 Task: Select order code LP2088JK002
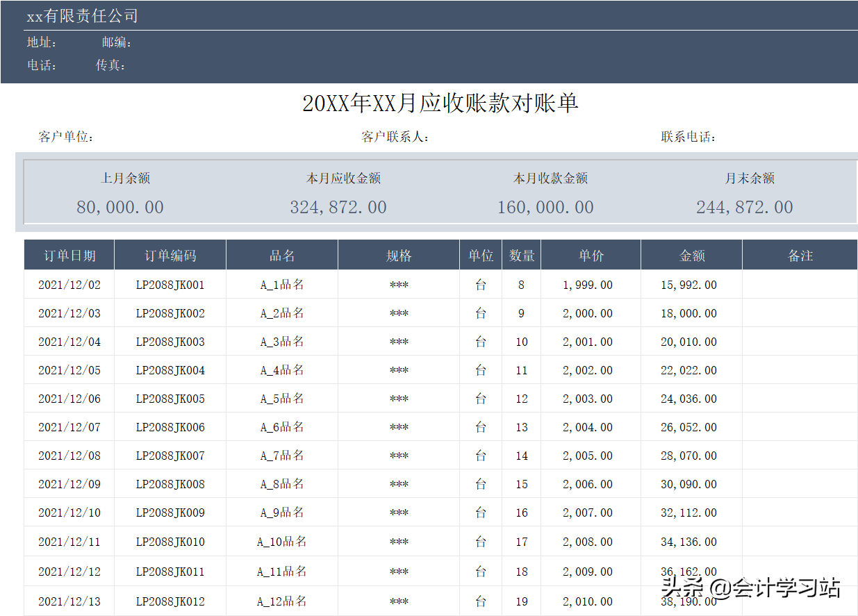170,313
